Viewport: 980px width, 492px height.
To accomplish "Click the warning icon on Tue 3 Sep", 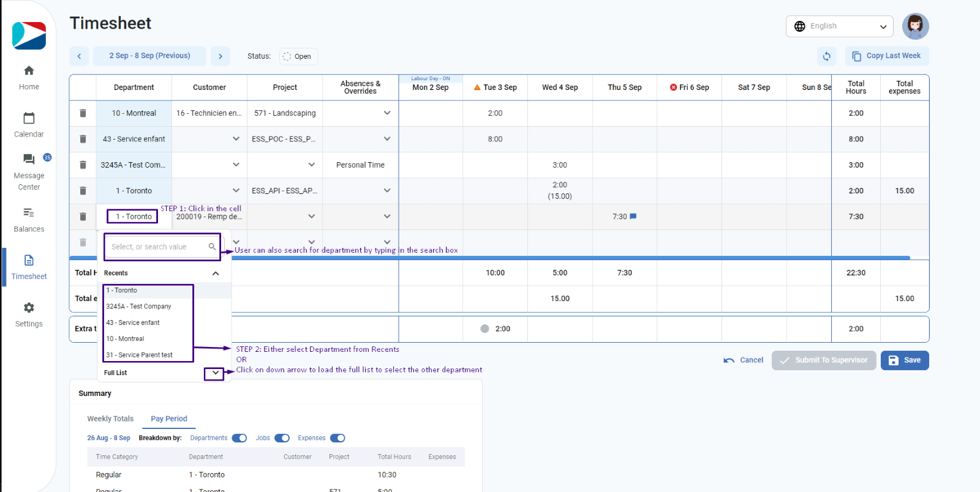I will 477,88.
